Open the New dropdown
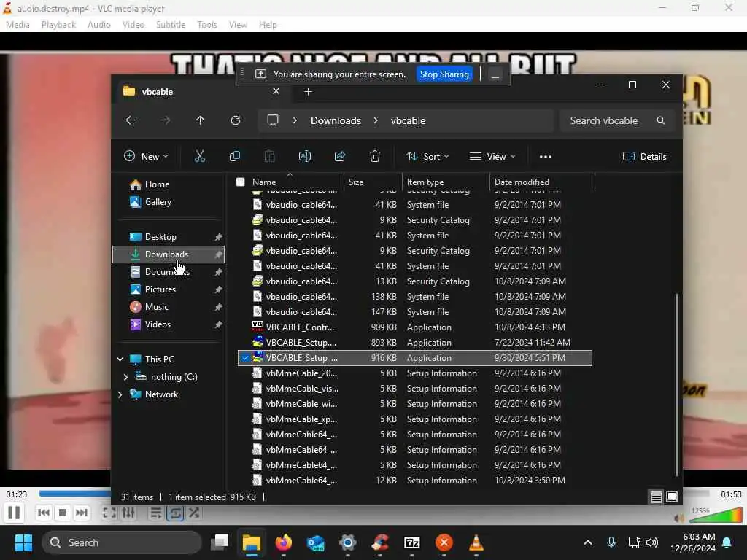747x560 pixels. coord(146,156)
